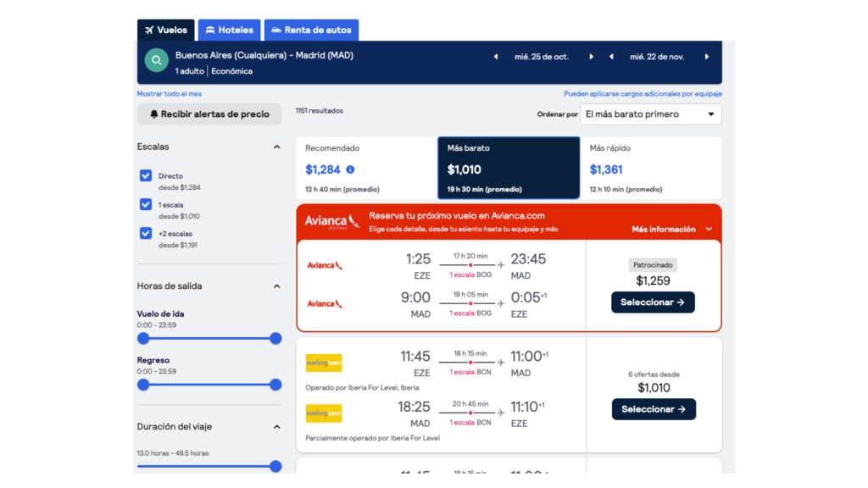Click 6 ofertas desde text
This screenshot has width=868, height=488.
(x=654, y=374)
